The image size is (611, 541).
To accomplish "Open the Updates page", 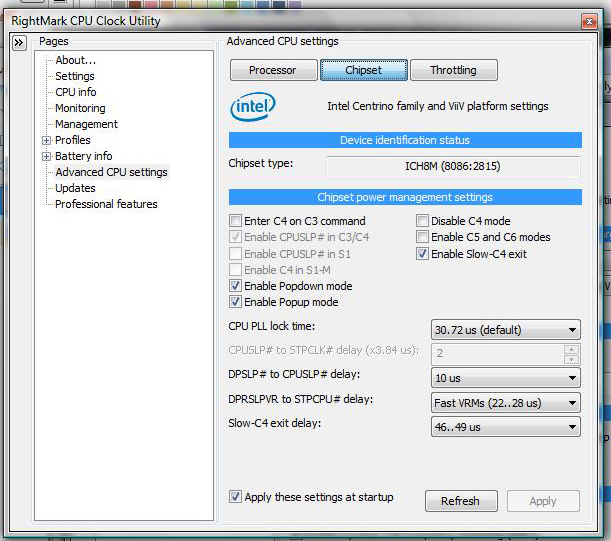I will (75, 188).
